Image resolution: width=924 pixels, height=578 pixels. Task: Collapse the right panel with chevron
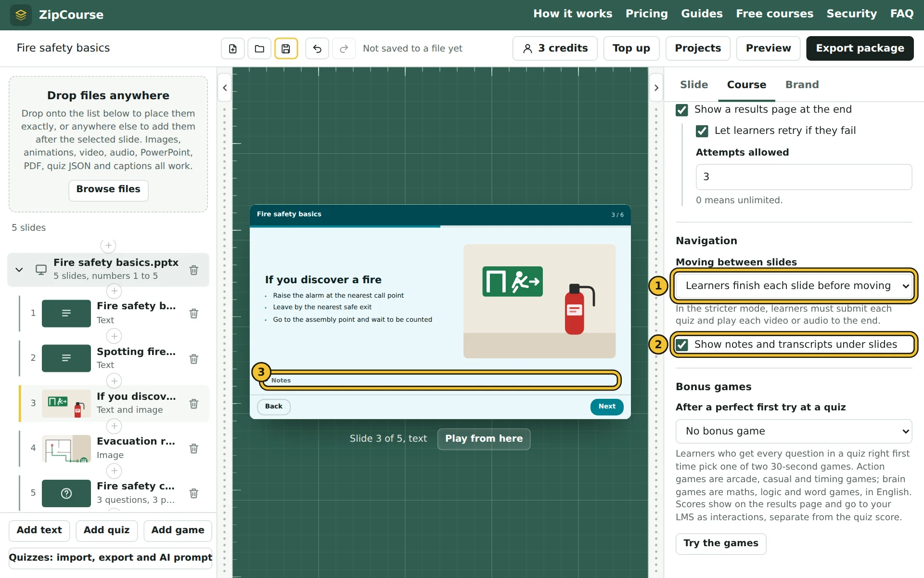pos(656,88)
